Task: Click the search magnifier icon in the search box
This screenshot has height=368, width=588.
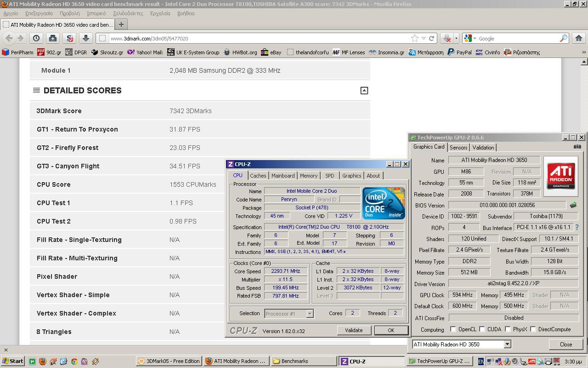Action: coord(564,38)
